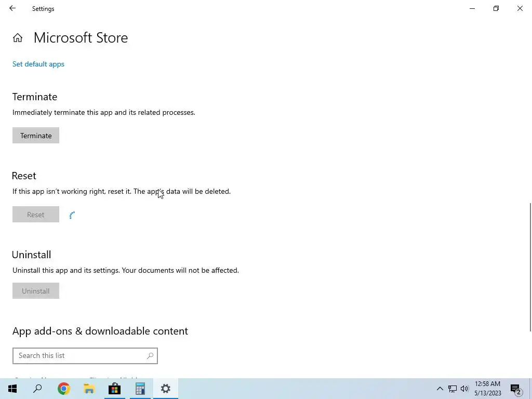
Task: Show hidden system tray icons
Action: pyautogui.click(x=440, y=389)
